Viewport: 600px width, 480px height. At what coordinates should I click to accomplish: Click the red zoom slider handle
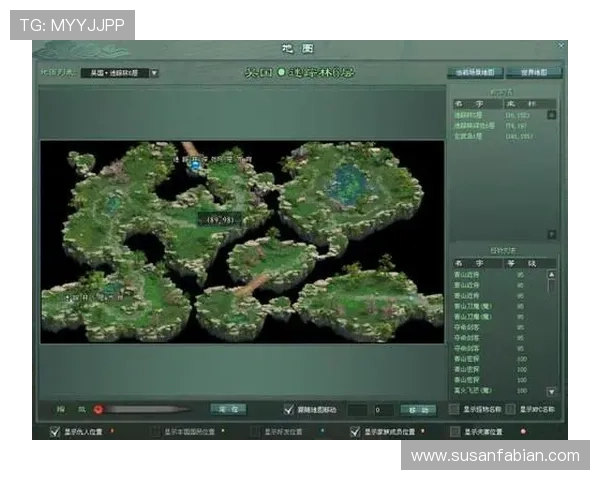click(x=98, y=409)
